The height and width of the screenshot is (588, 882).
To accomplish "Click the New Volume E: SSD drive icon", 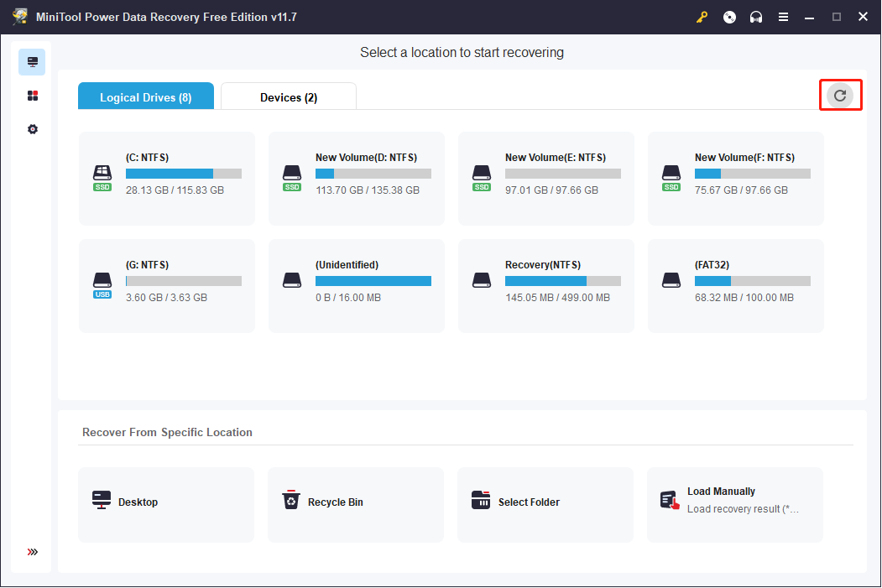I will tap(482, 178).
